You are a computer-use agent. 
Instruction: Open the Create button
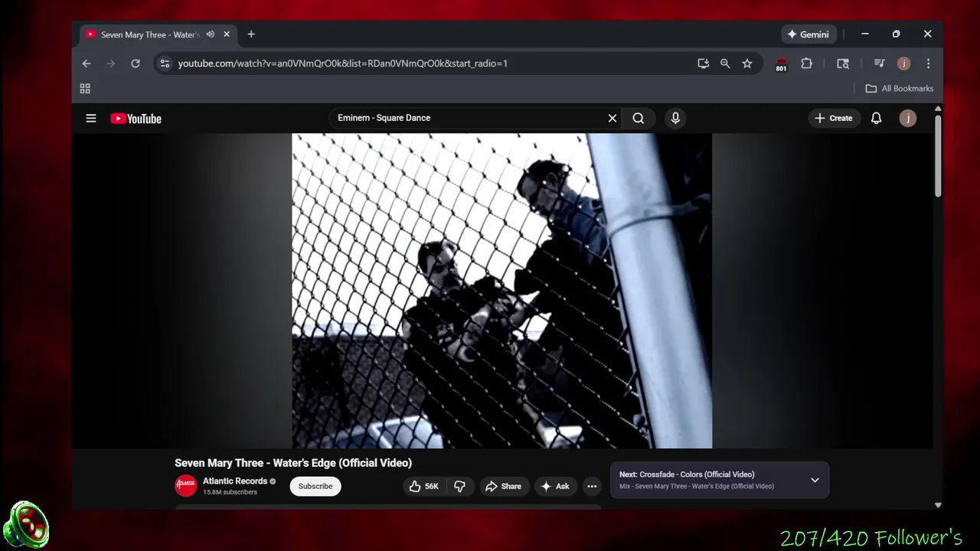[833, 118]
